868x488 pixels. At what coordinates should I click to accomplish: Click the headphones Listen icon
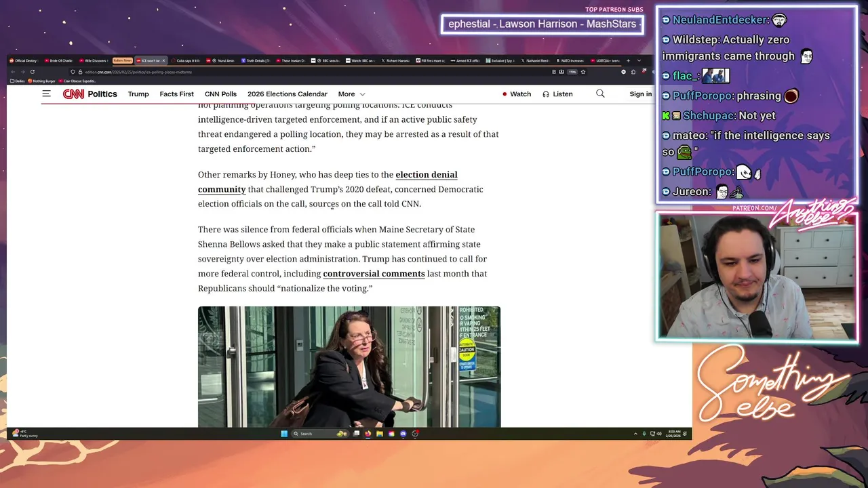tap(546, 94)
